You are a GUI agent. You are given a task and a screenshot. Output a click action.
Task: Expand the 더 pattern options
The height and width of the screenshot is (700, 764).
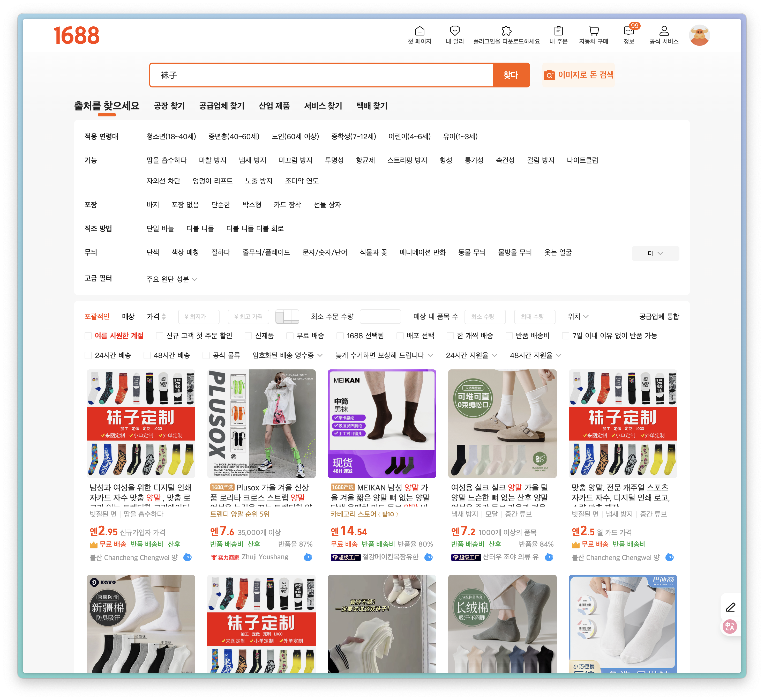(655, 254)
